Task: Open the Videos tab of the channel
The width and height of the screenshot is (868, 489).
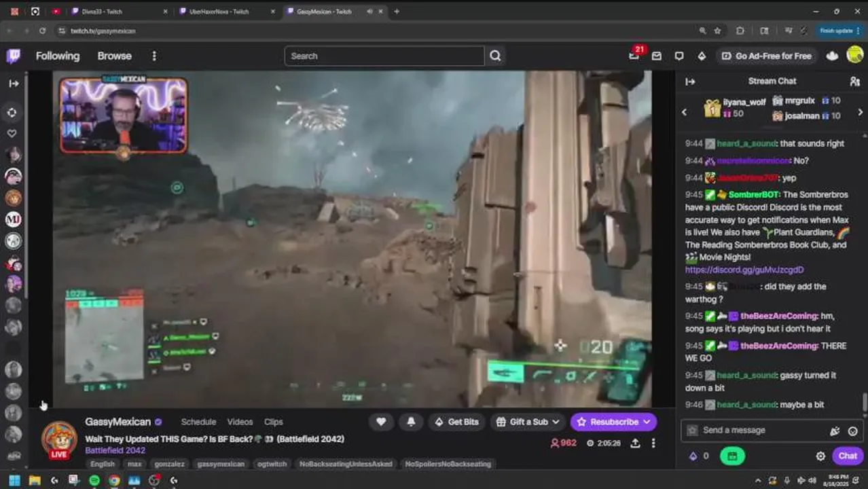Action: tap(240, 422)
